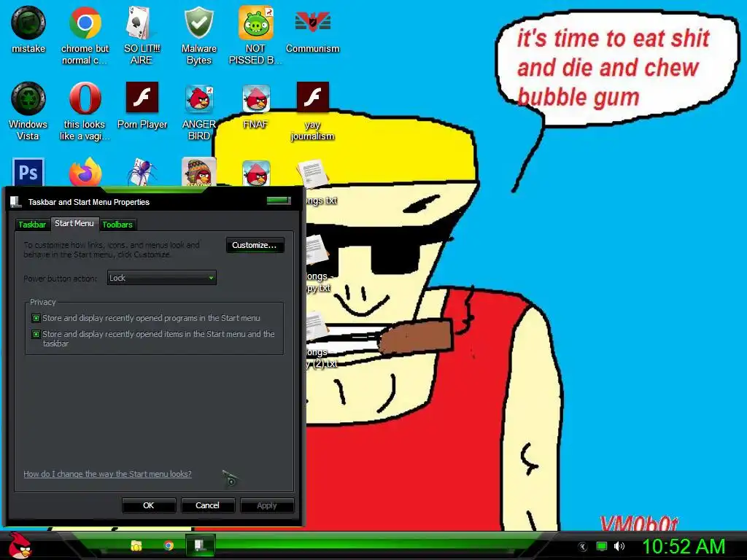
Task: Click the dialog's title bar icon
Action: point(16,202)
